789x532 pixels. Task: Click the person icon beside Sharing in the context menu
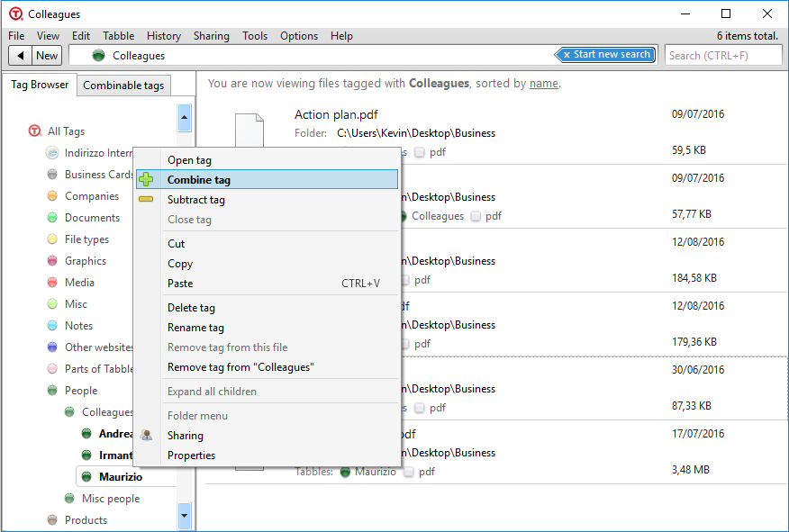tap(147, 436)
